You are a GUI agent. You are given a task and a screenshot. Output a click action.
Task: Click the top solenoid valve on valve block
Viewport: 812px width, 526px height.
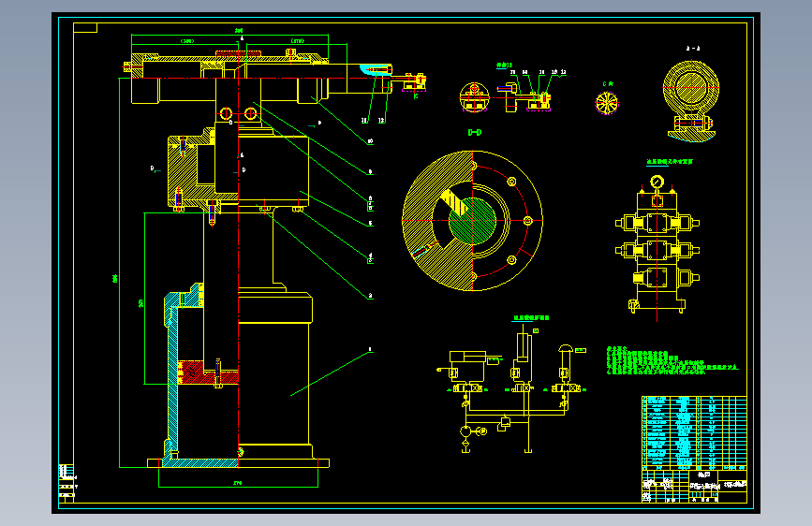(x=657, y=223)
